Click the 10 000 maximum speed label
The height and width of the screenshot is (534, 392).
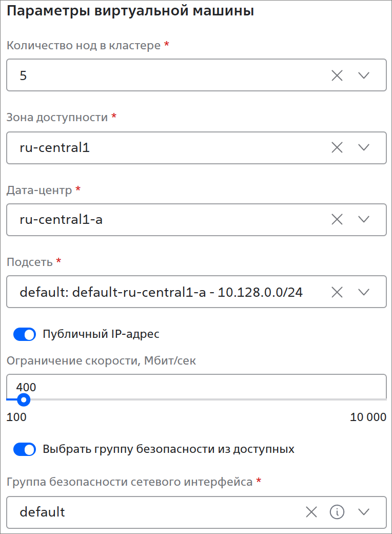point(368,417)
